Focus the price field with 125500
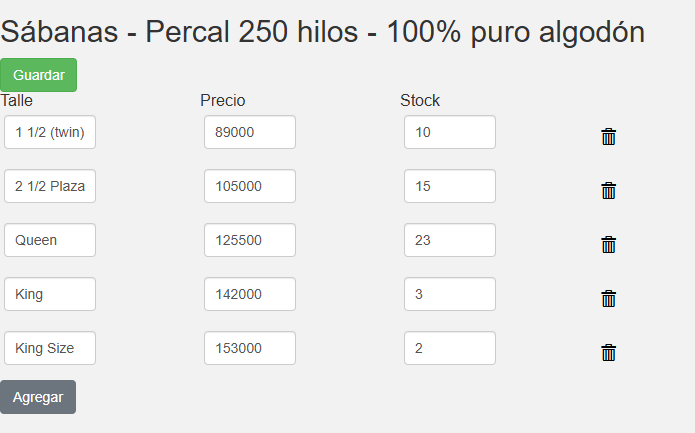This screenshot has width=695, height=433. 250,240
